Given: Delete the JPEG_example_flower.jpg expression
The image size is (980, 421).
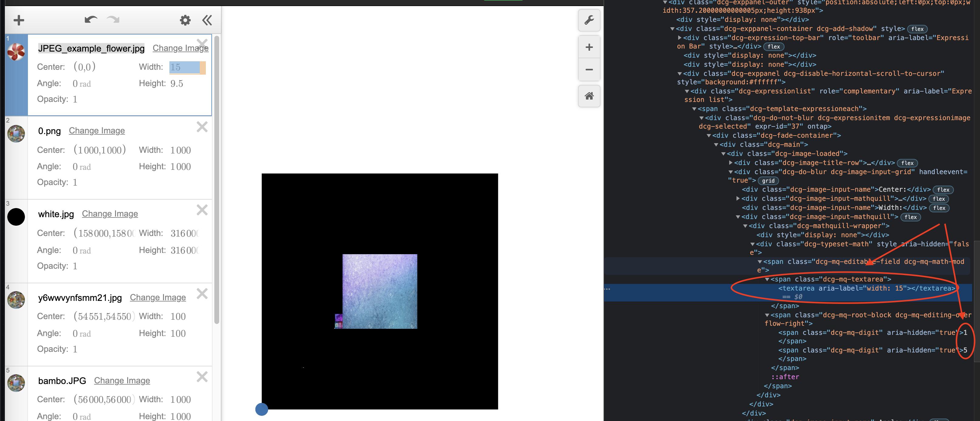Looking at the screenshot, I should pos(202,44).
